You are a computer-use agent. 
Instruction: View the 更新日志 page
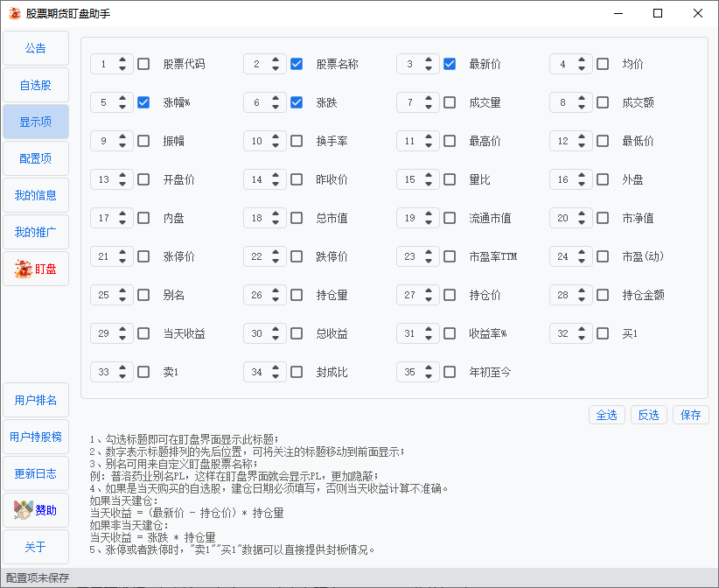tap(36, 473)
